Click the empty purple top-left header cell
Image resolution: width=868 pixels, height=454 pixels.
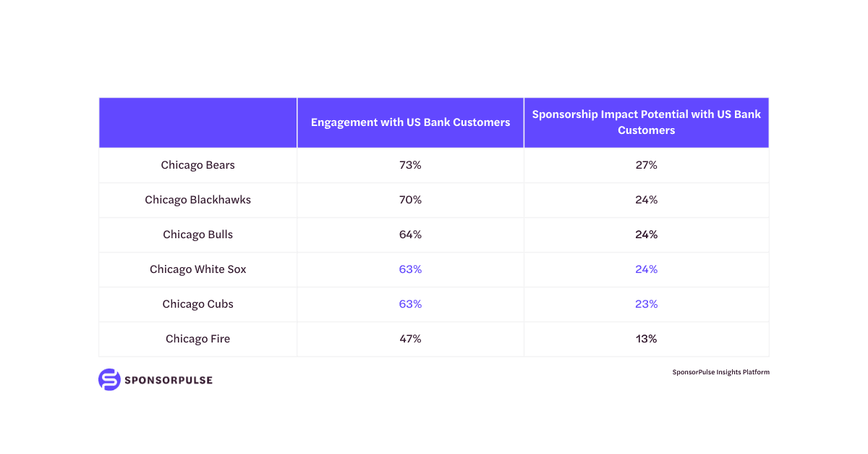click(197, 122)
